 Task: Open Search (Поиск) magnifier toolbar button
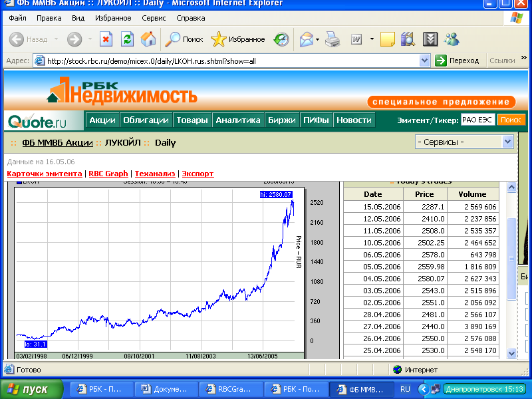pos(184,39)
